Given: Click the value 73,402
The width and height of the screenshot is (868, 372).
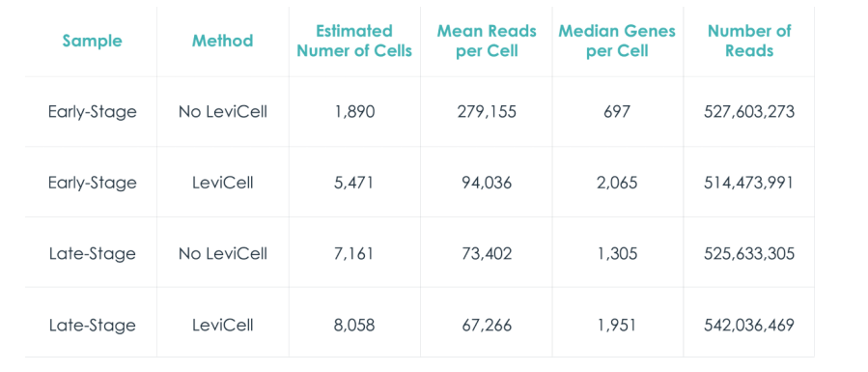Looking at the screenshot, I should coord(487,253).
